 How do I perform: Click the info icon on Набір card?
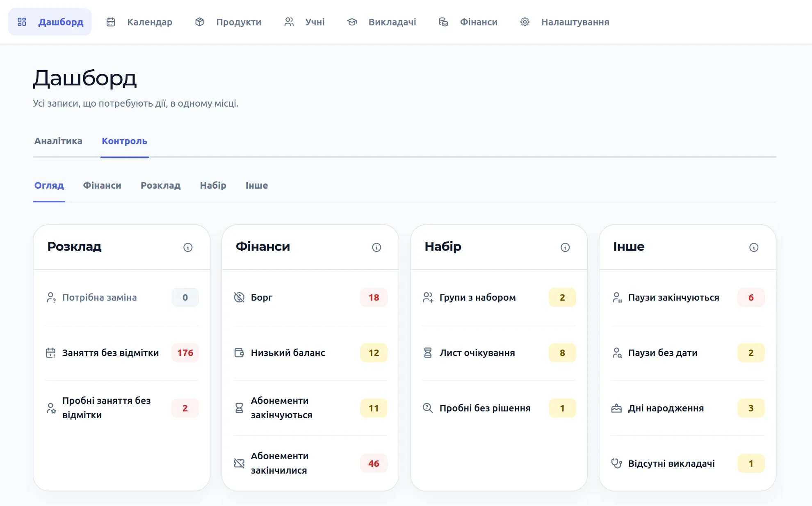pyautogui.click(x=565, y=247)
